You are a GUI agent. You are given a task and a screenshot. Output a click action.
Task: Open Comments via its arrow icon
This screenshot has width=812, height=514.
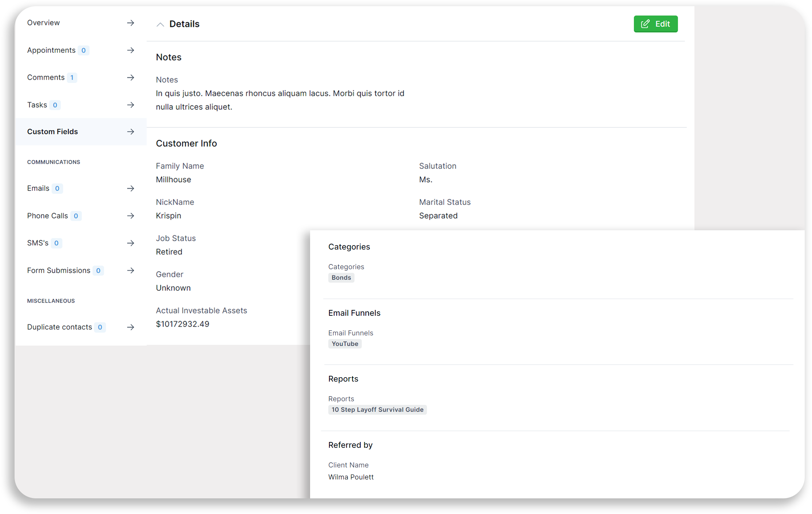click(x=130, y=77)
